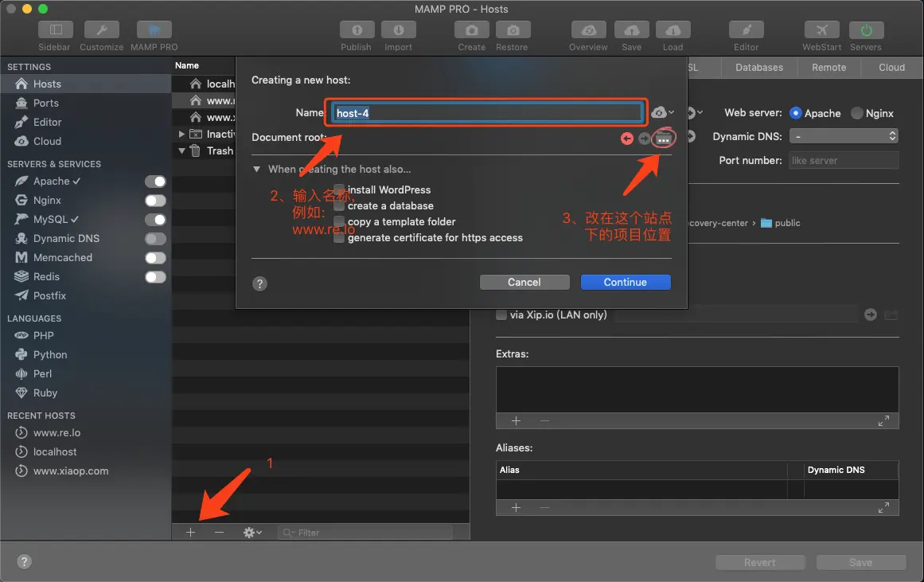924x582 pixels.
Task: Toggle the Dynamic DNS switch
Action: tap(155, 239)
